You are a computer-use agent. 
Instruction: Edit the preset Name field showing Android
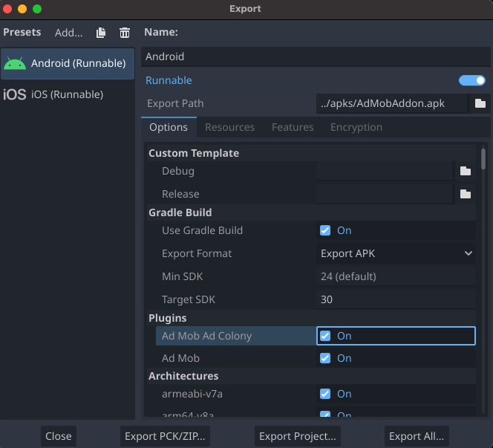pyautogui.click(x=316, y=56)
